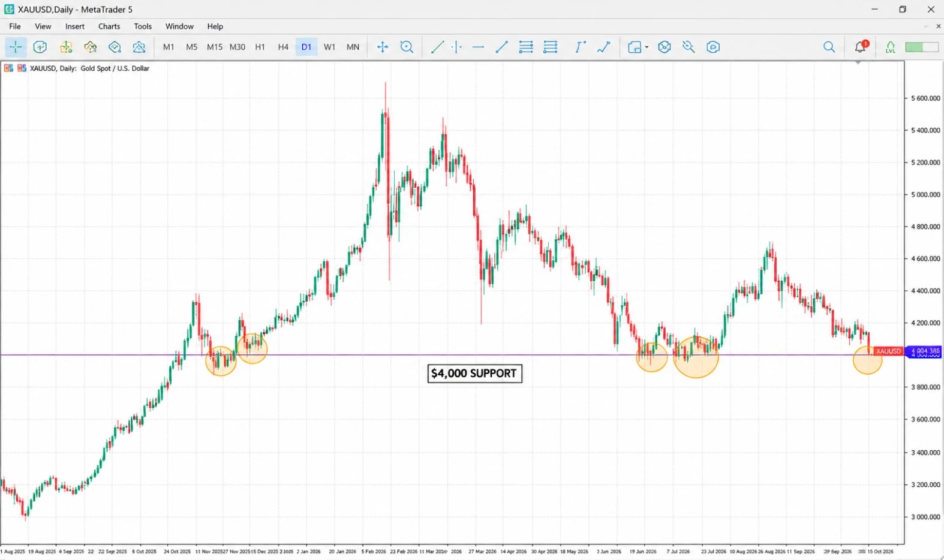Choose the zigzag polyline drawing tool

[604, 47]
